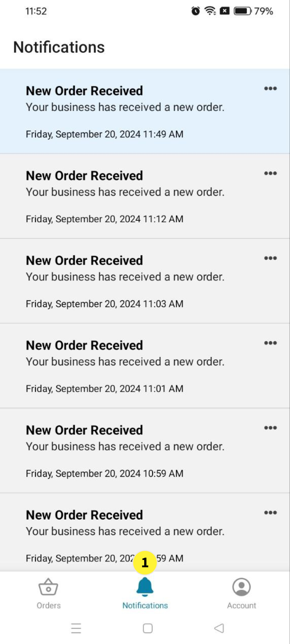Open the Orders basket icon

coord(48,587)
